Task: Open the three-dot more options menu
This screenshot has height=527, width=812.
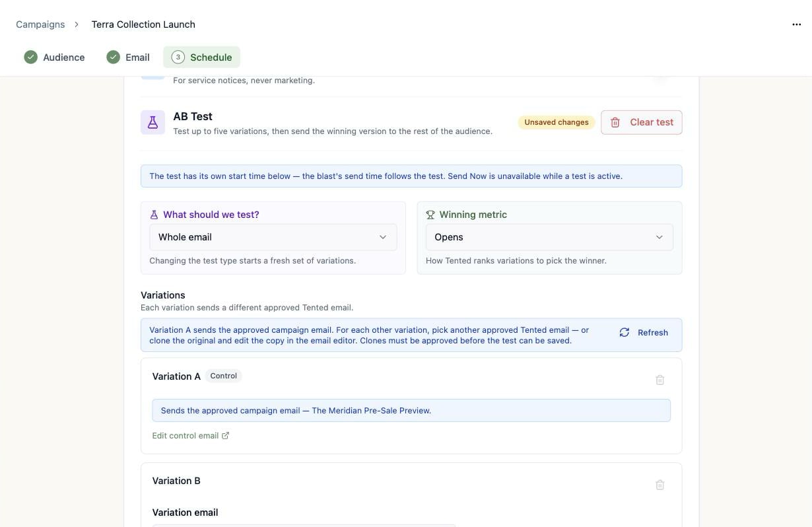Action: point(796,24)
